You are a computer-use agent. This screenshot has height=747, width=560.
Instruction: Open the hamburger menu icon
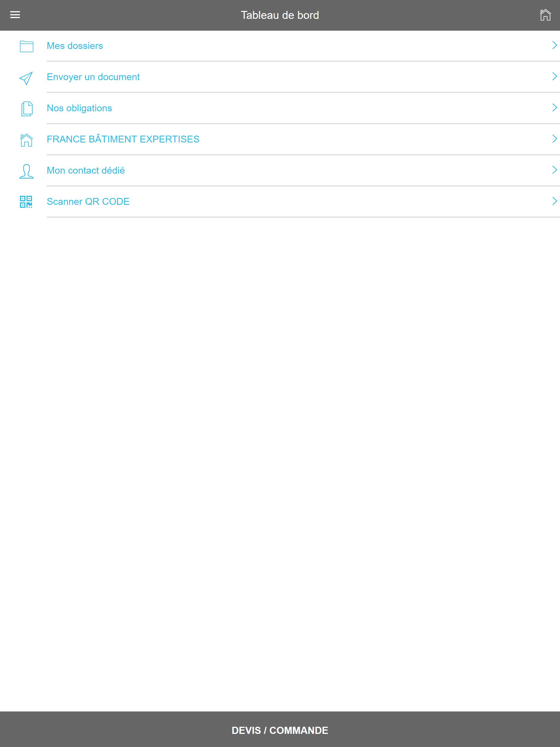pyautogui.click(x=15, y=15)
